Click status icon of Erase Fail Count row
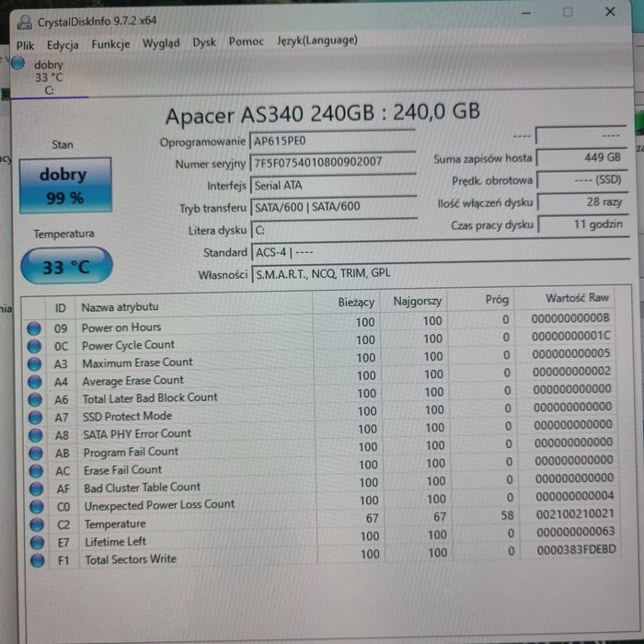Viewport: 644px width, 644px height. 36,471
